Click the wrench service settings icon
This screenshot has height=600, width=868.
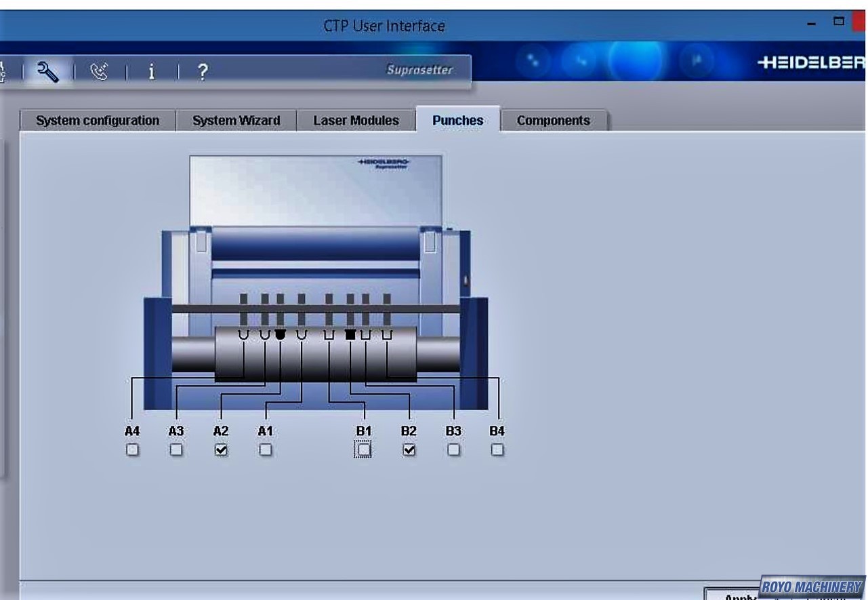[47, 71]
